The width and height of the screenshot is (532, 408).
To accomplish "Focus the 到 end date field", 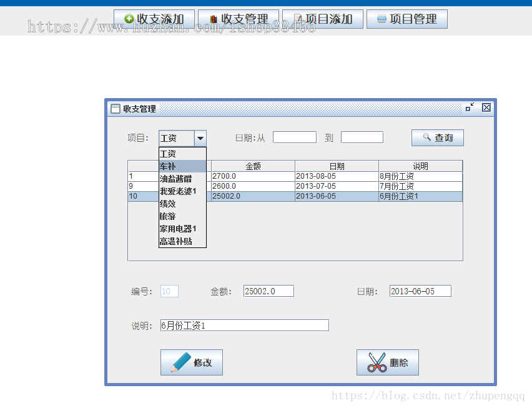I will pyautogui.click(x=362, y=137).
